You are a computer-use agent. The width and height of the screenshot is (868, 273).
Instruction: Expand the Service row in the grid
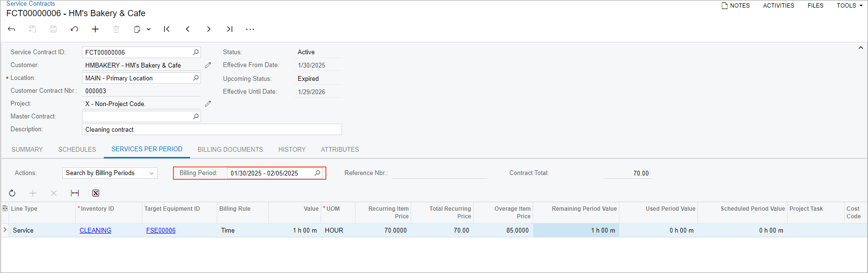coord(5,230)
